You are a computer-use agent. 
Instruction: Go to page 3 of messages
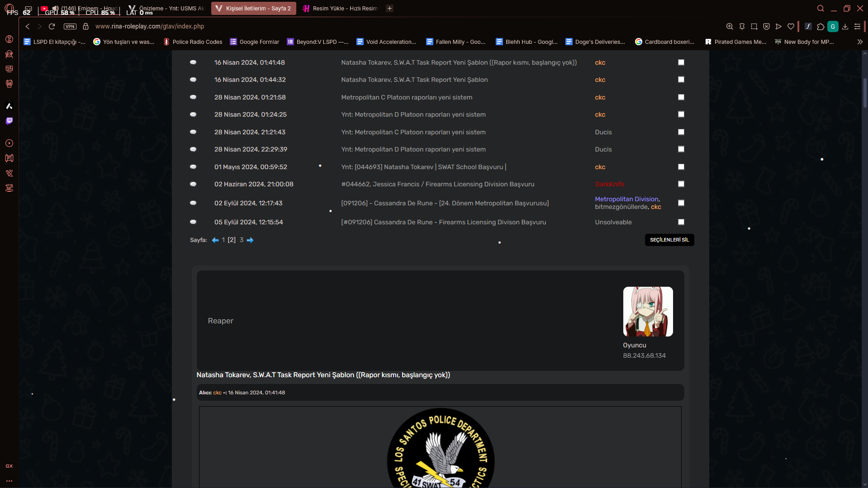tap(242, 240)
